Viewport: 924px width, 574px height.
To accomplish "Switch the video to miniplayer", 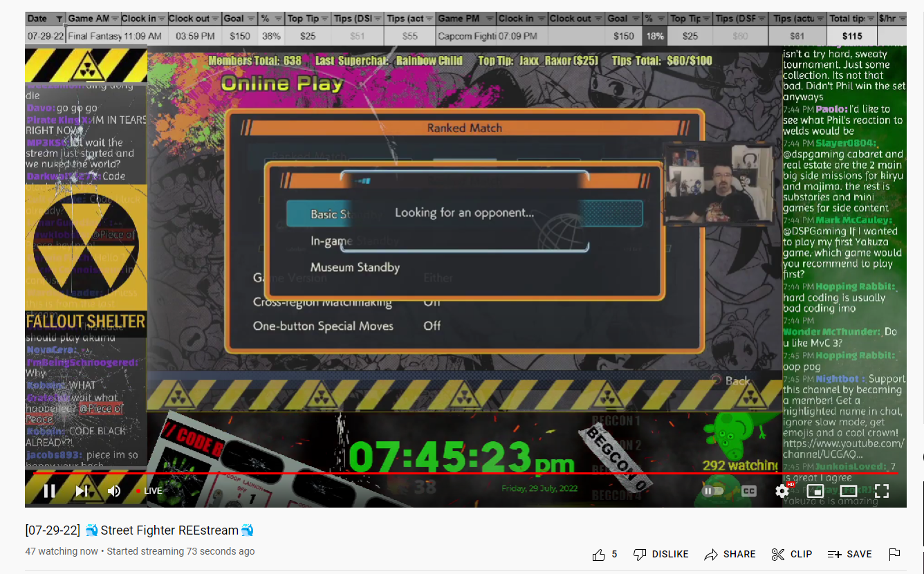I will coord(815,491).
